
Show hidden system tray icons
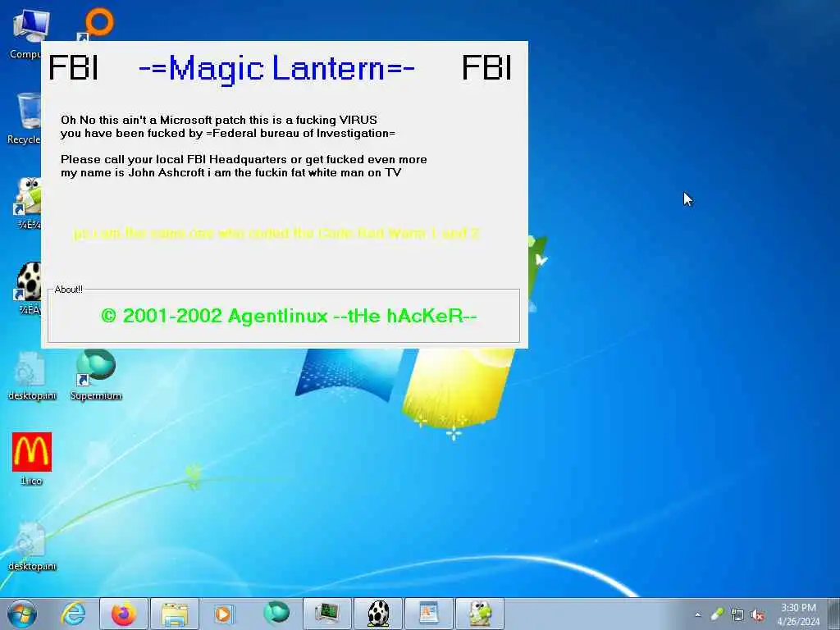point(697,614)
